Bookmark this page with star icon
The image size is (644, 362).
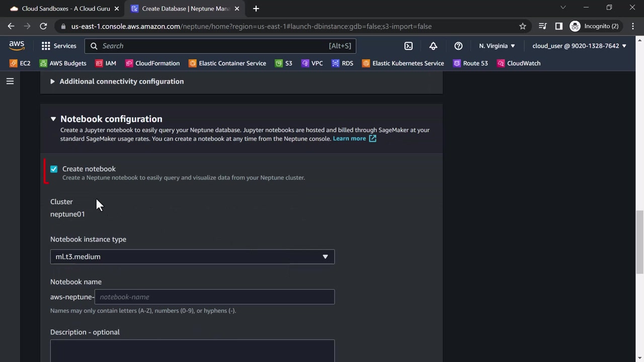pos(523,26)
